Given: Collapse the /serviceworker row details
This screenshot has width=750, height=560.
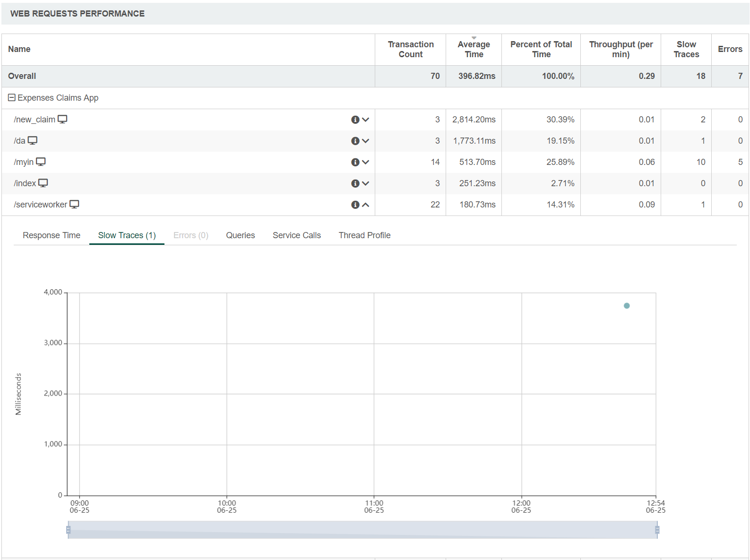Looking at the screenshot, I should click(x=365, y=205).
